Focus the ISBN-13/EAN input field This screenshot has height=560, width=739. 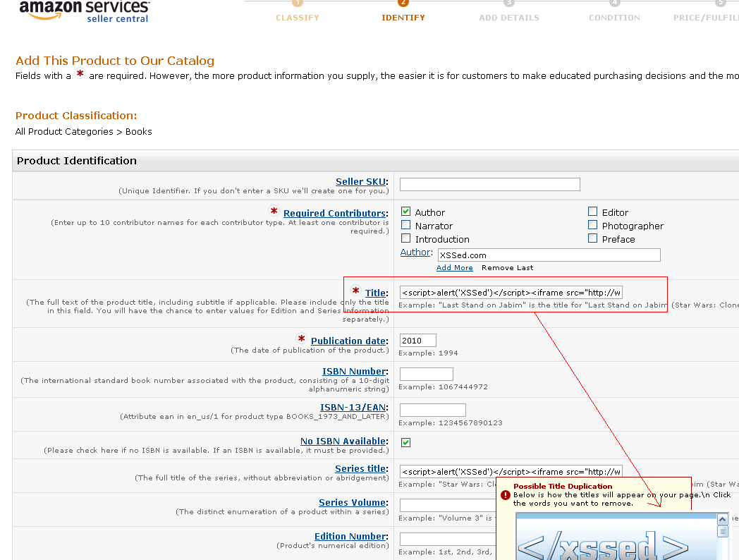(433, 410)
